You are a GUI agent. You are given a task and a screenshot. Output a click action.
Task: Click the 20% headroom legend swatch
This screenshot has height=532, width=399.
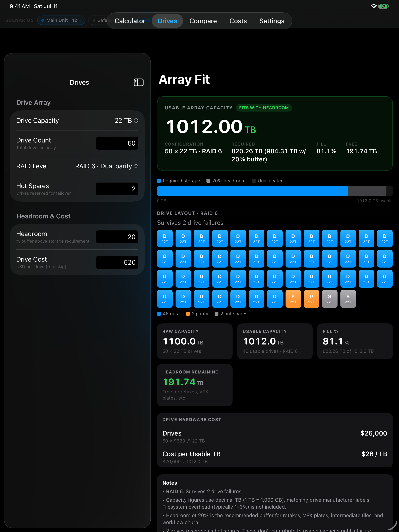(x=209, y=181)
